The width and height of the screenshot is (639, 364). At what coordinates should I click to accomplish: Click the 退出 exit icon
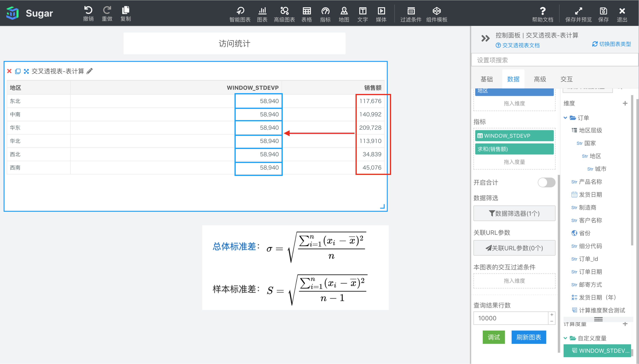point(622,14)
